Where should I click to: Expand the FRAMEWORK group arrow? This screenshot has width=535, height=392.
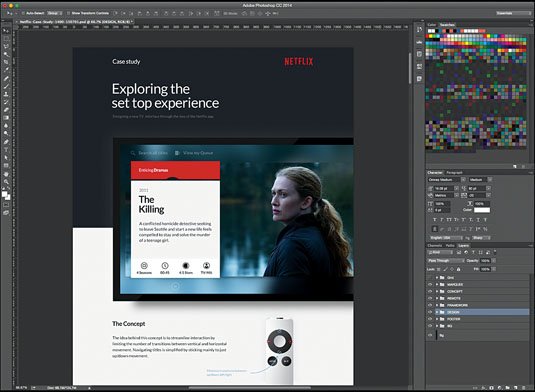[x=437, y=305]
